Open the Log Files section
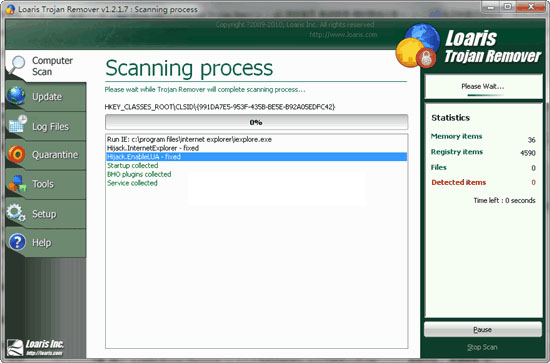Viewport: 550px width, 363px height. (x=46, y=126)
